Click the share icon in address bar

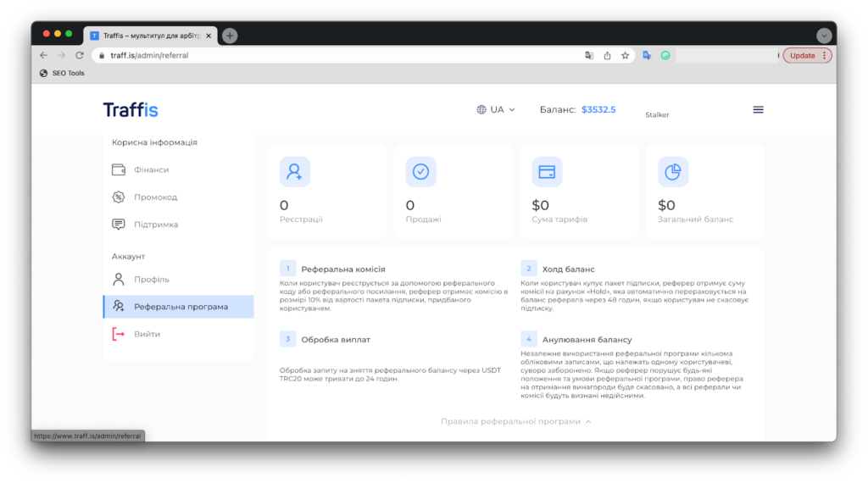tap(607, 56)
